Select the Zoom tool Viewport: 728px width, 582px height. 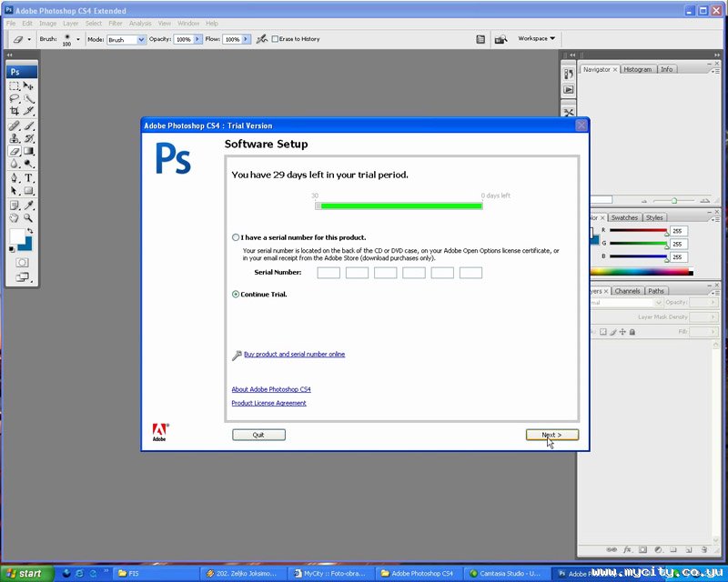28,217
